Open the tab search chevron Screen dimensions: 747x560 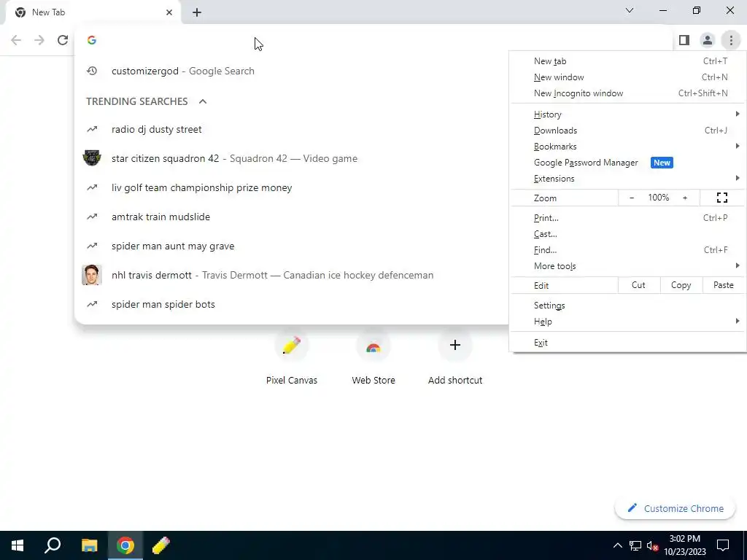pos(630,10)
